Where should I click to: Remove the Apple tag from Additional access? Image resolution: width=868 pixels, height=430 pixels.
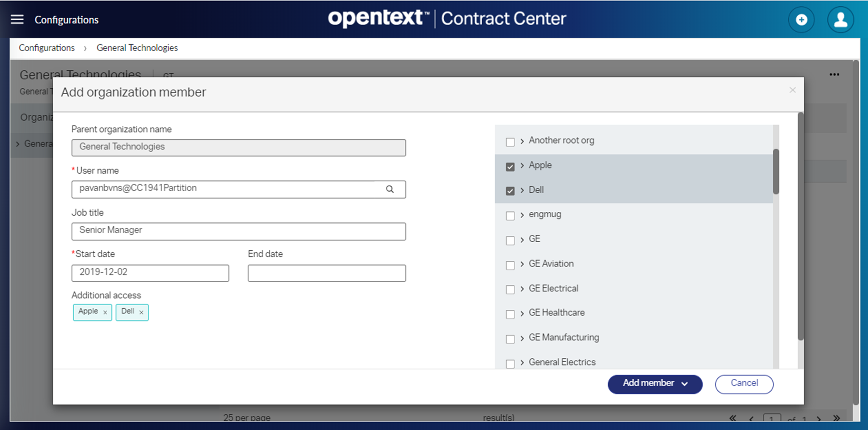click(x=105, y=313)
